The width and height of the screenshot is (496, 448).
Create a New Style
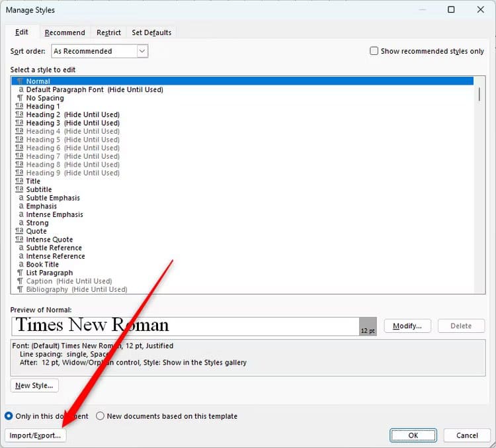click(34, 385)
